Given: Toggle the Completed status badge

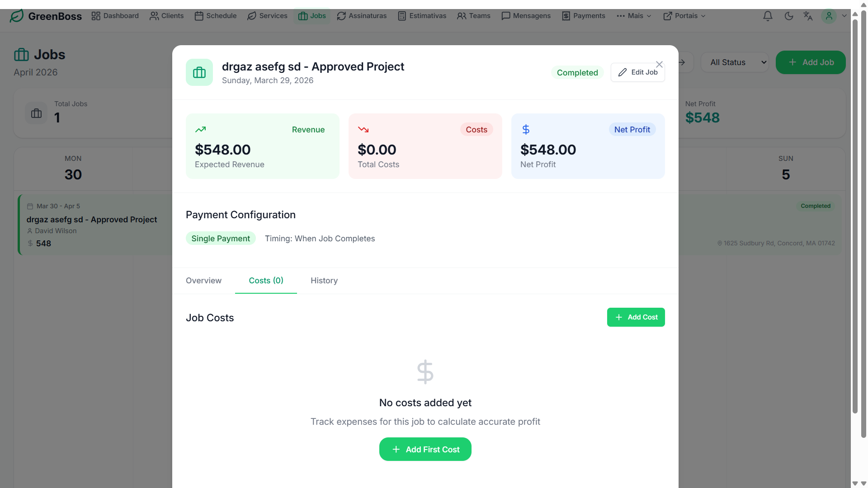Looking at the screenshot, I should 577,72.
